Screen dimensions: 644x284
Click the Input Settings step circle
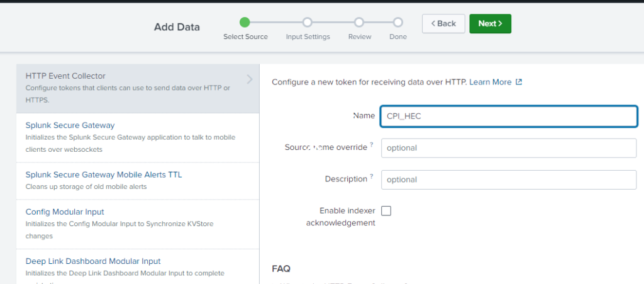point(308,23)
